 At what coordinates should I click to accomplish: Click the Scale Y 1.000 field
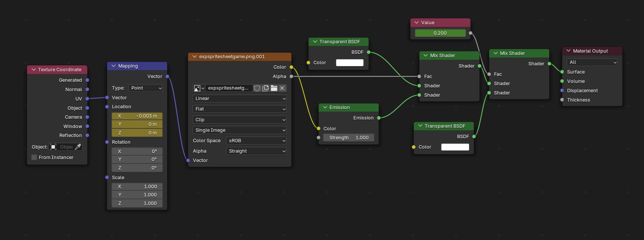[137, 195]
